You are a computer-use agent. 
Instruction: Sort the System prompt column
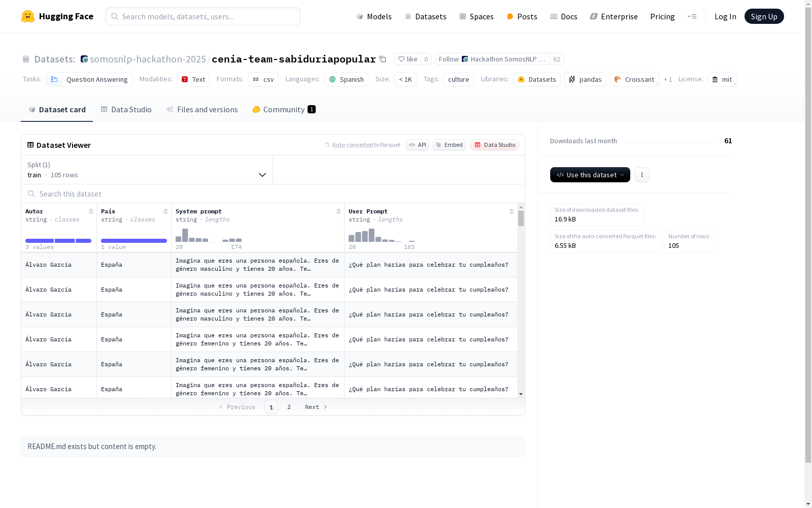click(339, 211)
